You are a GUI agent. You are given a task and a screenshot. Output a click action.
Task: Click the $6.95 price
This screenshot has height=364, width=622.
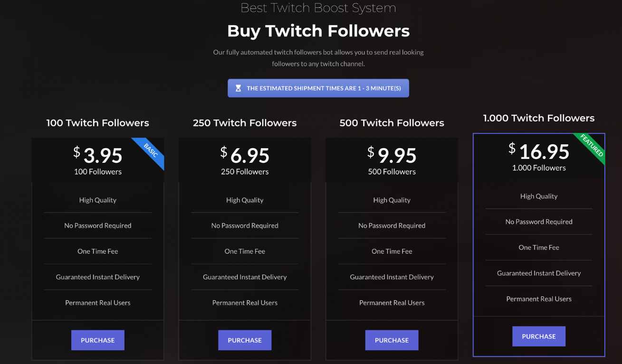pyautogui.click(x=245, y=155)
